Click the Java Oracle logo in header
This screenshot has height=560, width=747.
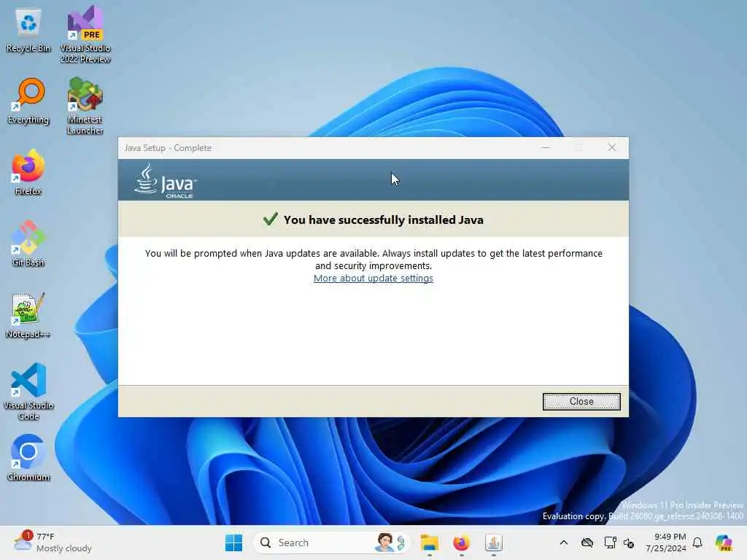[x=165, y=181]
